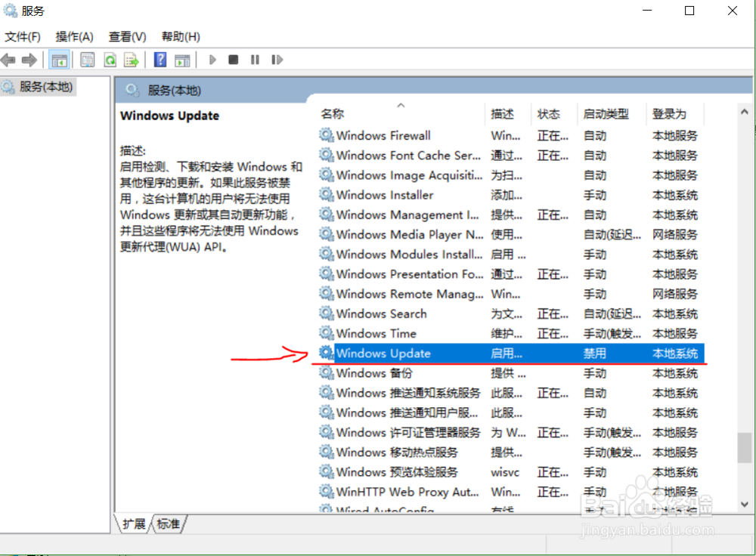Toggle the show/hide action pane icon

pos(182,60)
